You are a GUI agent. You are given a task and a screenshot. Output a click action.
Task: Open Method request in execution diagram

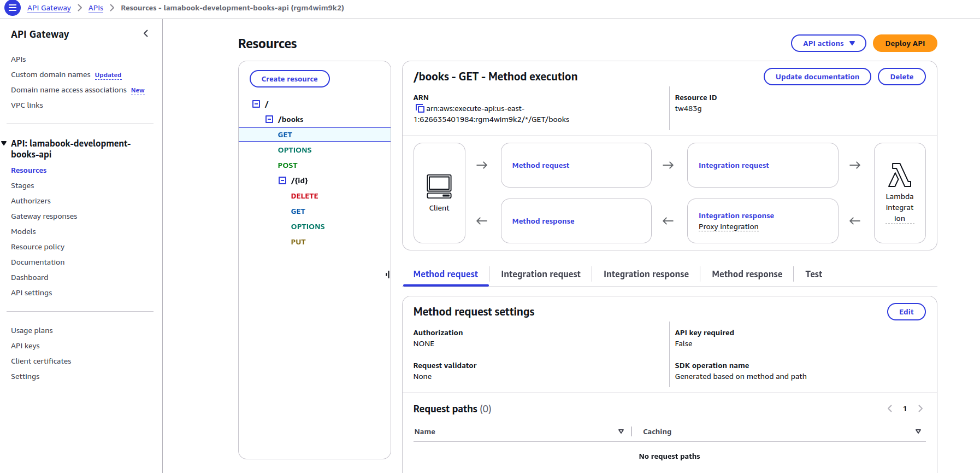tap(540, 165)
